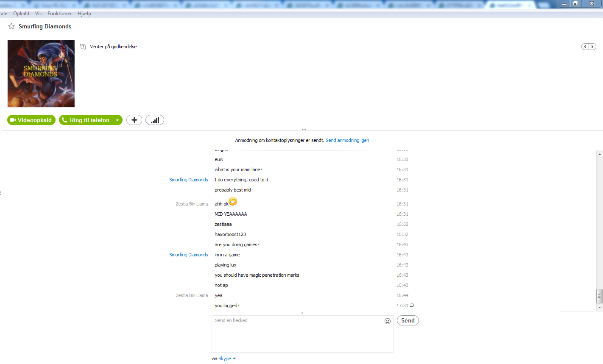Click Zestia Bin Llama sender beside 'yea'
The image size is (603, 364).
click(192, 295)
